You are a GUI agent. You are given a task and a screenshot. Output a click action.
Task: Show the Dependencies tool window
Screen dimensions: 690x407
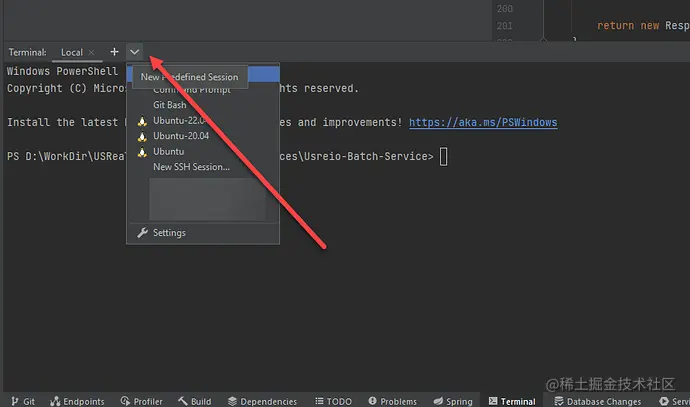pos(262,401)
